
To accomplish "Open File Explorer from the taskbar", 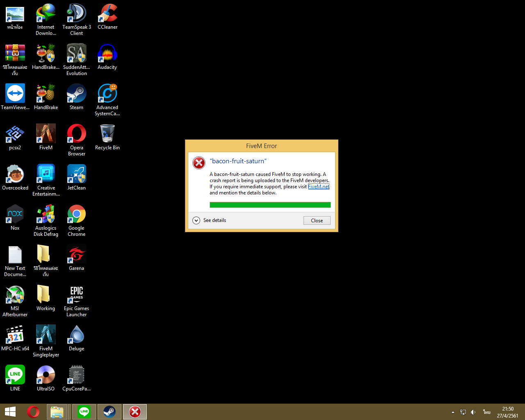I will 57,412.
